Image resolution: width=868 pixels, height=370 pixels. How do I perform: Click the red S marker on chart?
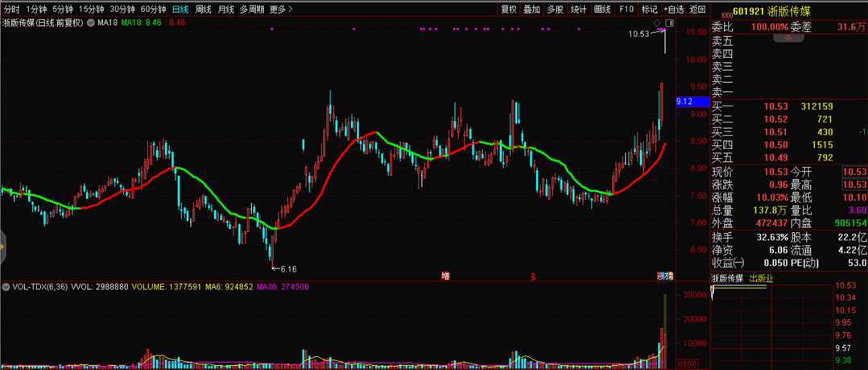pyautogui.click(x=533, y=276)
